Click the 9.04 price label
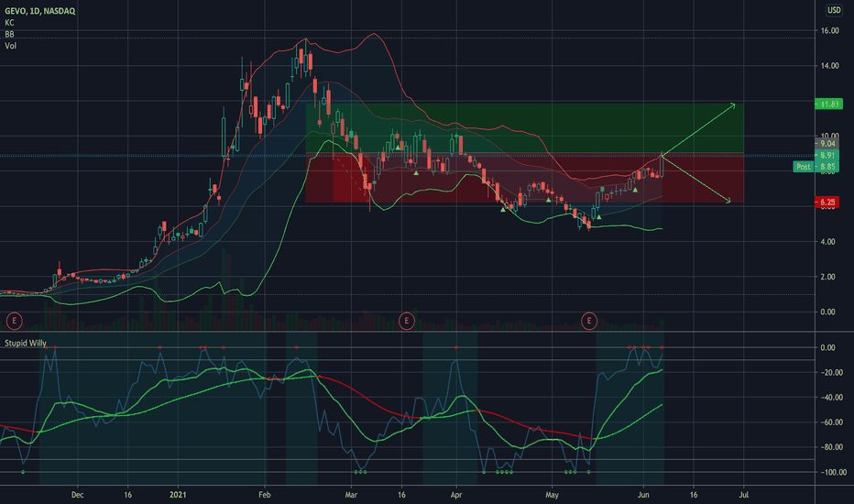This screenshot has width=854, height=504. (x=827, y=144)
